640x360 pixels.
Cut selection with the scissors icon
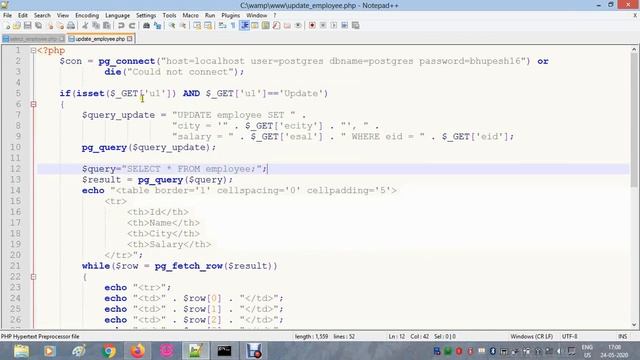pyautogui.click(x=85, y=26)
